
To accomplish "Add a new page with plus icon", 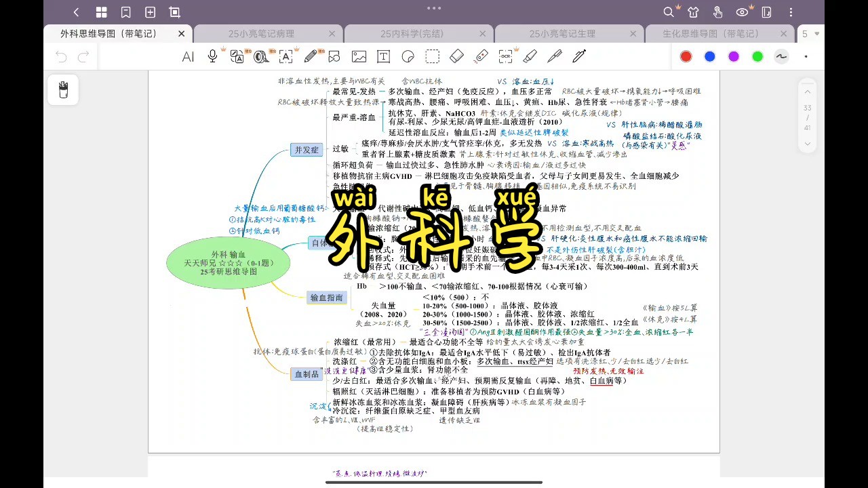I will click(150, 12).
